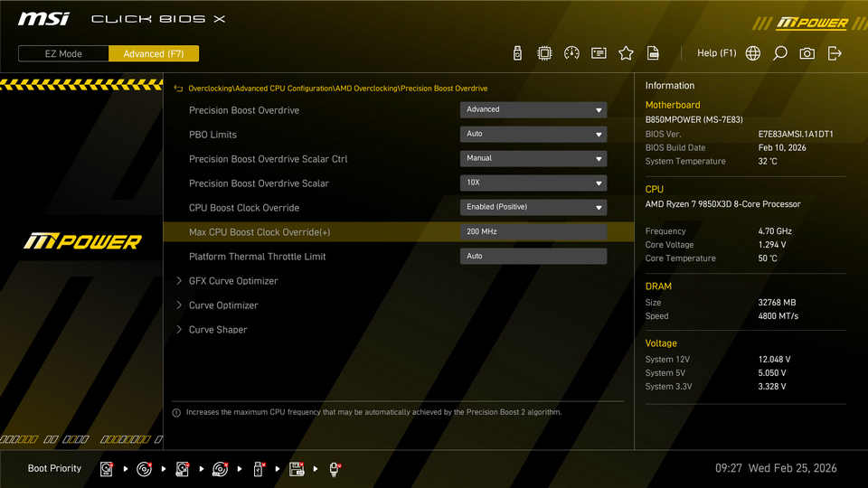Select the USB hard disk boot device
The width and height of the screenshot is (868, 488).
click(182, 469)
